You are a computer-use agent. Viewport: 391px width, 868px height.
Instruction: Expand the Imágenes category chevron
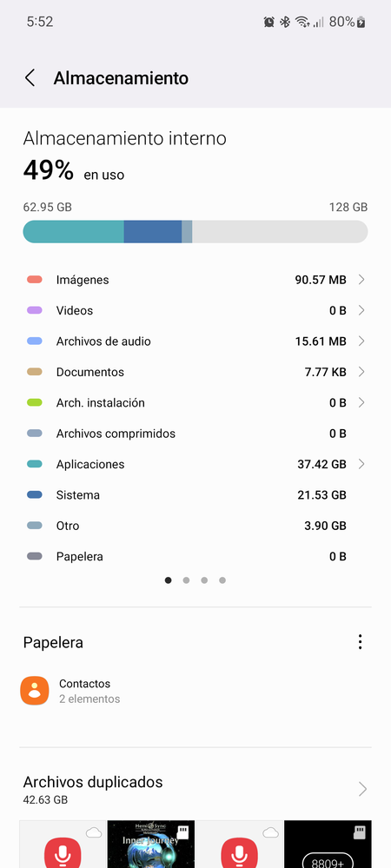coord(361,280)
